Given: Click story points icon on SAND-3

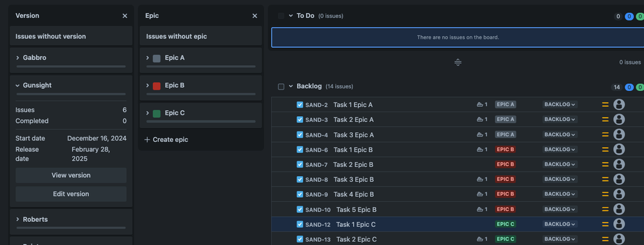Looking at the screenshot, I should point(480,120).
